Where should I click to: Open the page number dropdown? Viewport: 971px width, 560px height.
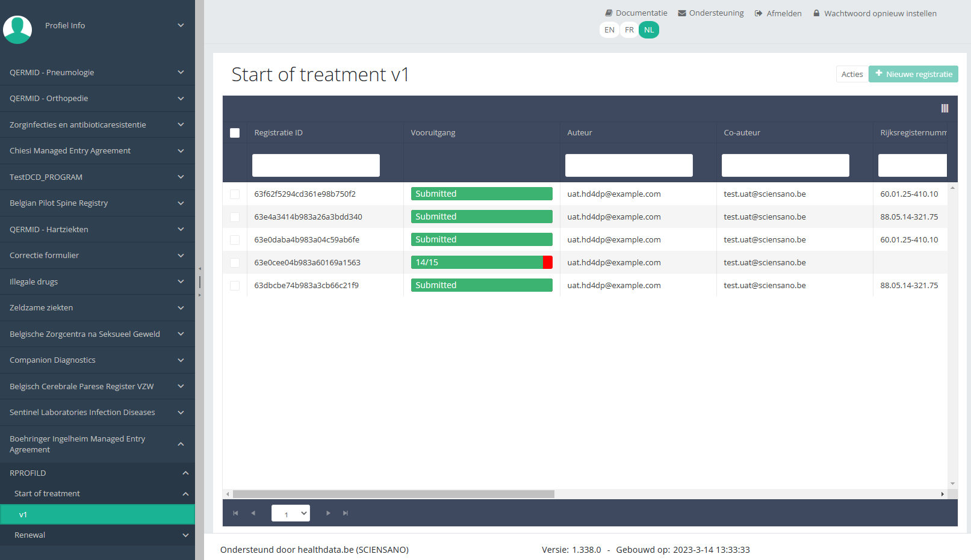coord(291,513)
